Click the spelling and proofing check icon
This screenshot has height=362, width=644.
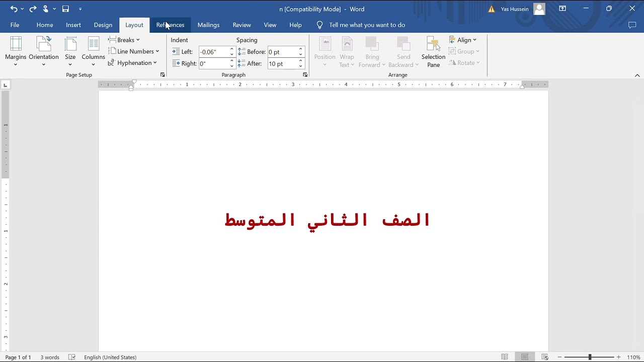click(x=72, y=357)
